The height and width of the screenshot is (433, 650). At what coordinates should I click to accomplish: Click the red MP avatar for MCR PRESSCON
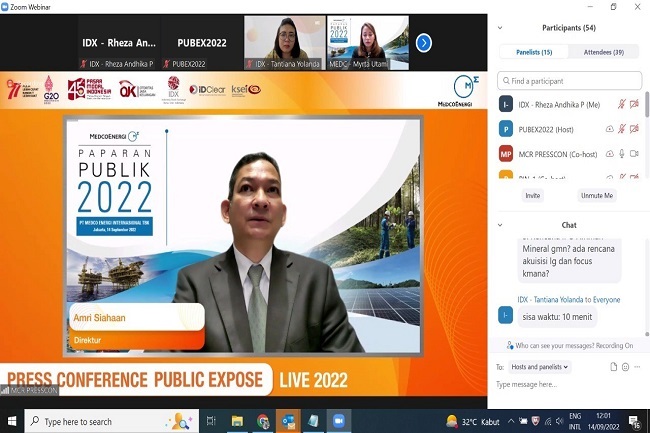(x=506, y=154)
